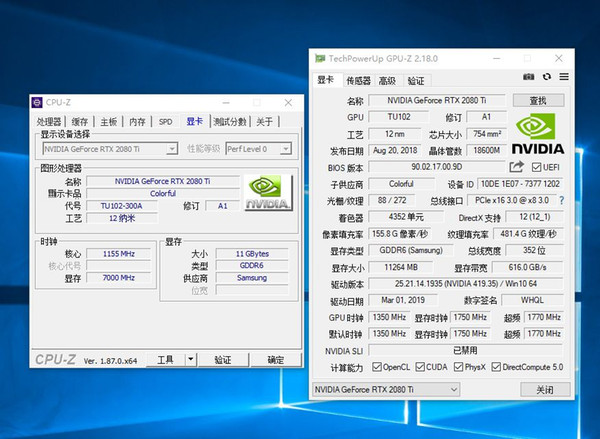
Task: Toggle the DirectCompute 5.0 checkbox
Action: click(x=496, y=367)
